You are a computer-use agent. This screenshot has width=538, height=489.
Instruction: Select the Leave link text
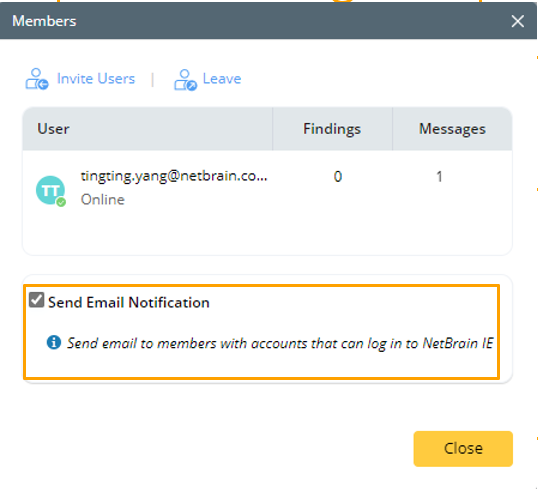coord(222,79)
